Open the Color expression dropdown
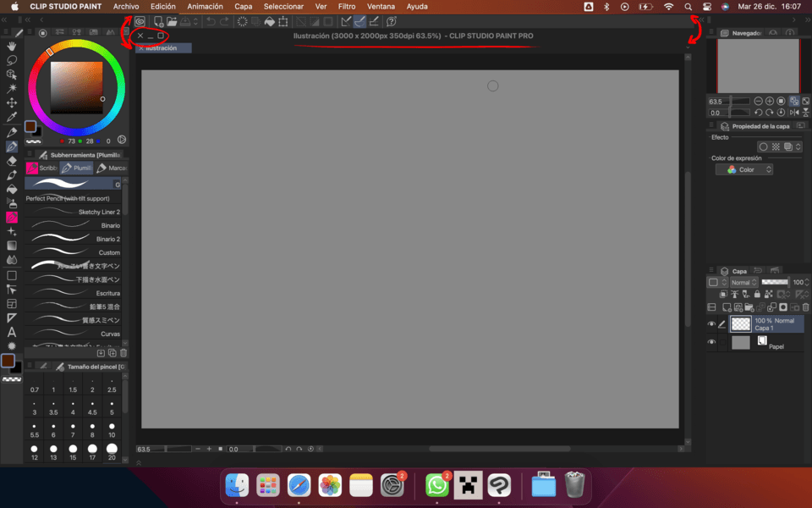Viewport: 812px width, 508px height. tap(744, 169)
